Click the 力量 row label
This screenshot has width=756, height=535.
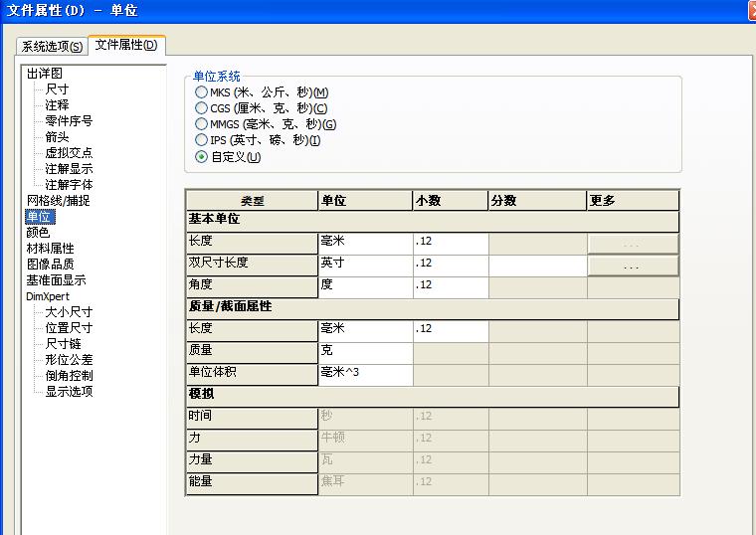(252, 462)
